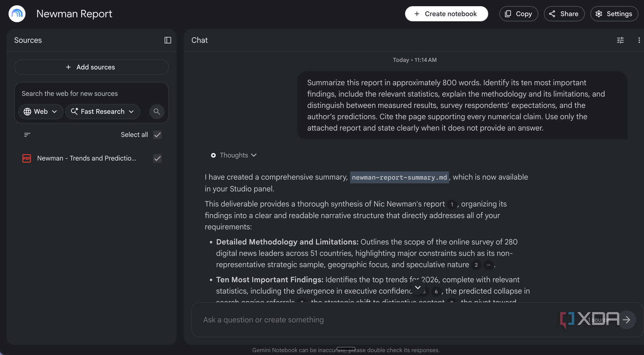Click the search magnifier icon

click(x=157, y=112)
